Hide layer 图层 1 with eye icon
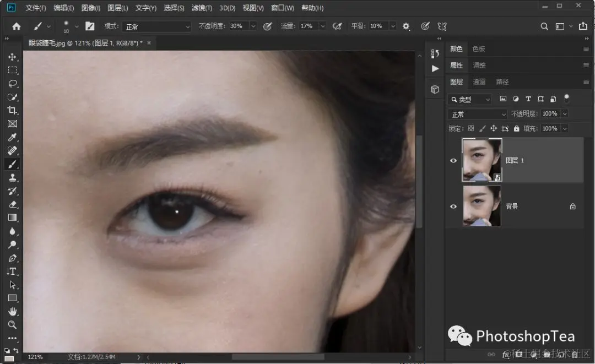This screenshot has height=364, width=595. click(x=453, y=160)
